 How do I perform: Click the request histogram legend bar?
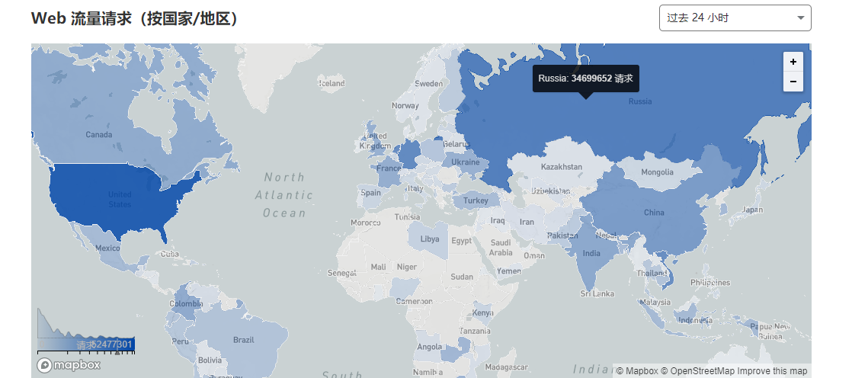pyautogui.click(x=86, y=334)
